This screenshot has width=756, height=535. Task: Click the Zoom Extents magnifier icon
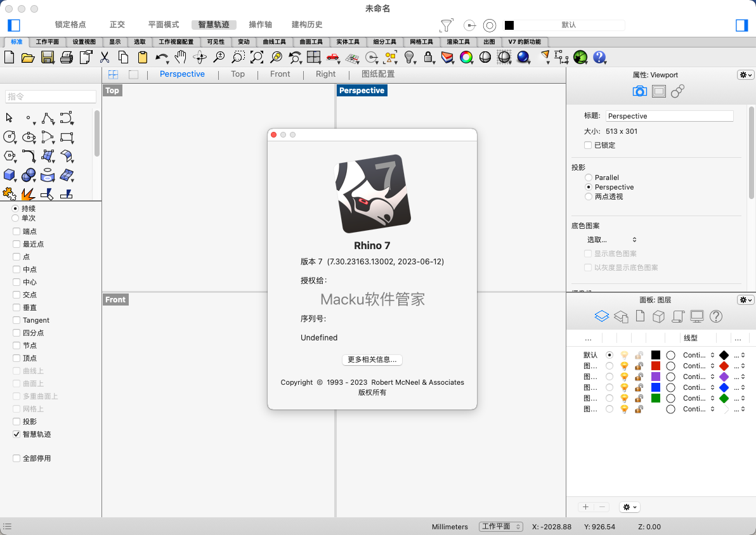tap(257, 58)
